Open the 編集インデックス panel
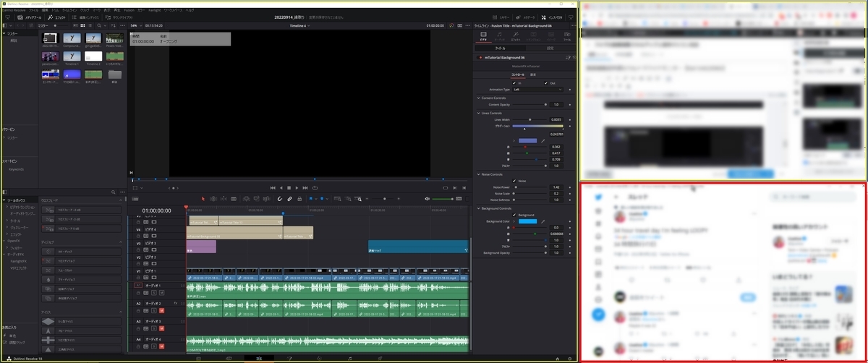 [x=85, y=17]
